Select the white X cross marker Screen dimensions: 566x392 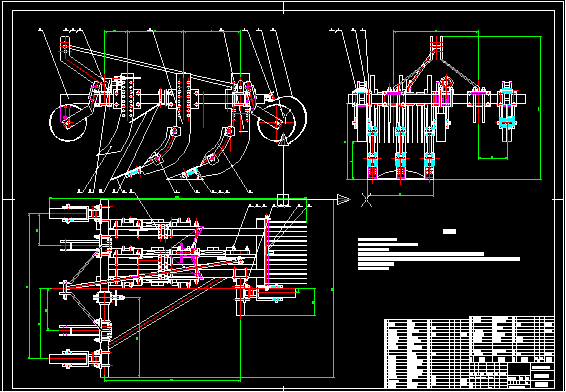pyautogui.click(x=366, y=200)
